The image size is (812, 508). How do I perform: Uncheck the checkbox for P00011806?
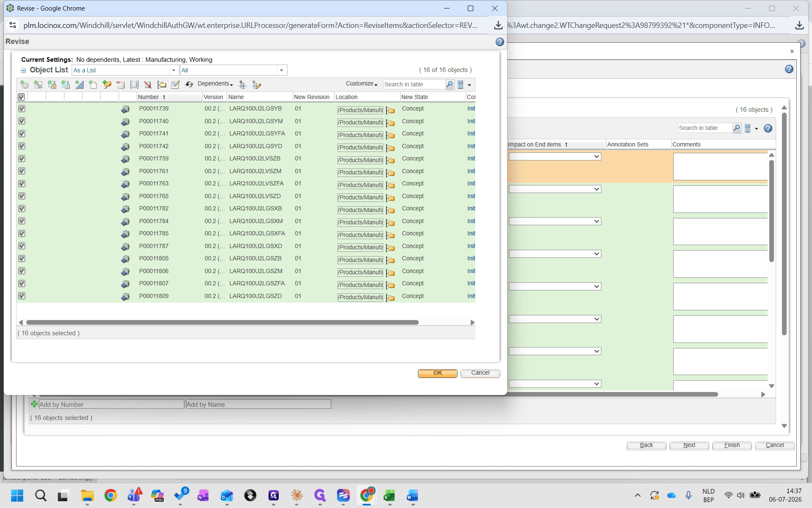pyautogui.click(x=22, y=271)
